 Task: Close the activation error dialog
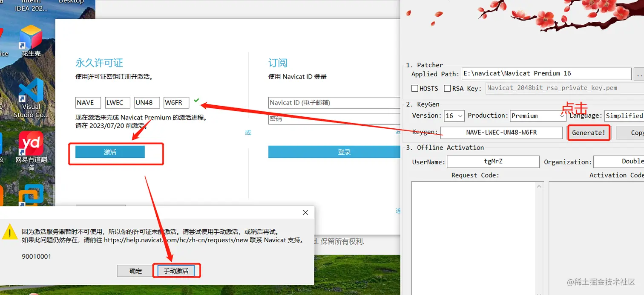pyautogui.click(x=305, y=212)
